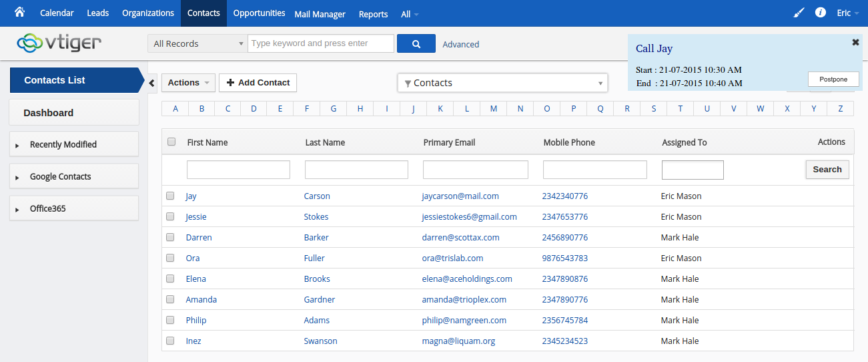
Task: Click the First Name filter field
Action: click(238, 170)
